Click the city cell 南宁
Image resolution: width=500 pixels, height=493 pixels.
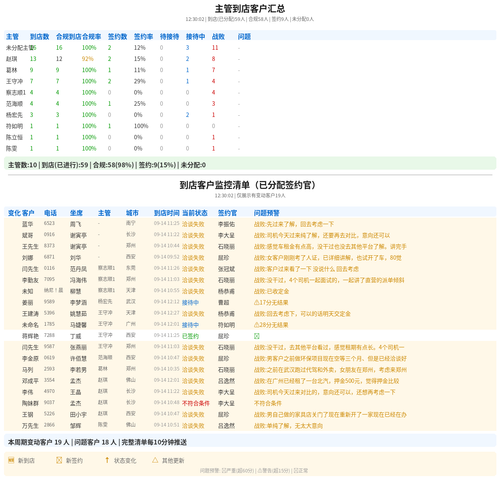click(x=131, y=223)
